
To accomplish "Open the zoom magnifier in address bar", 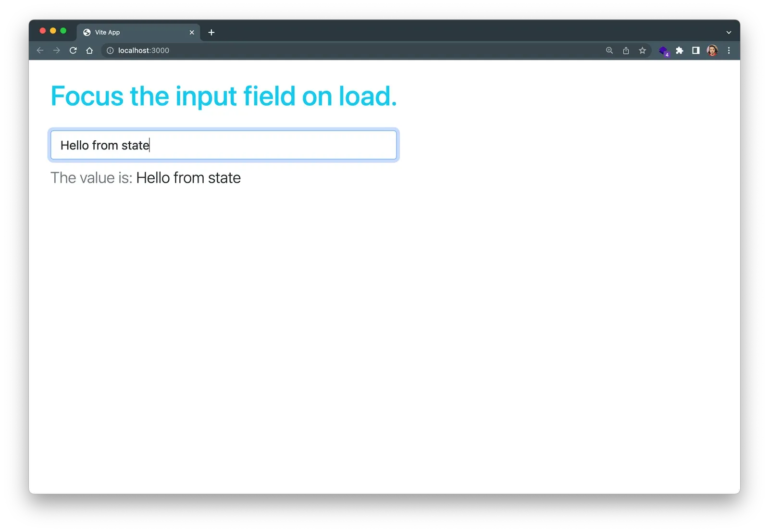I will (609, 50).
